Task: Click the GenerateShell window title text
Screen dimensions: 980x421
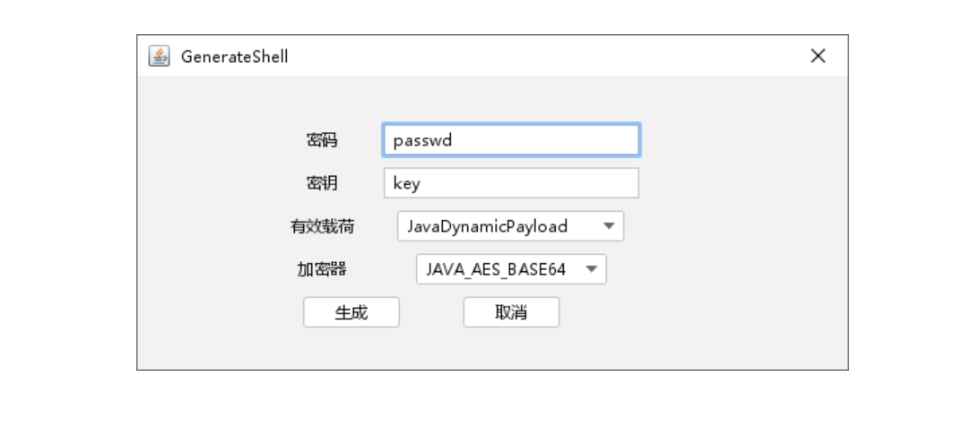Action: pyautogui.click(x=235, y=57)
